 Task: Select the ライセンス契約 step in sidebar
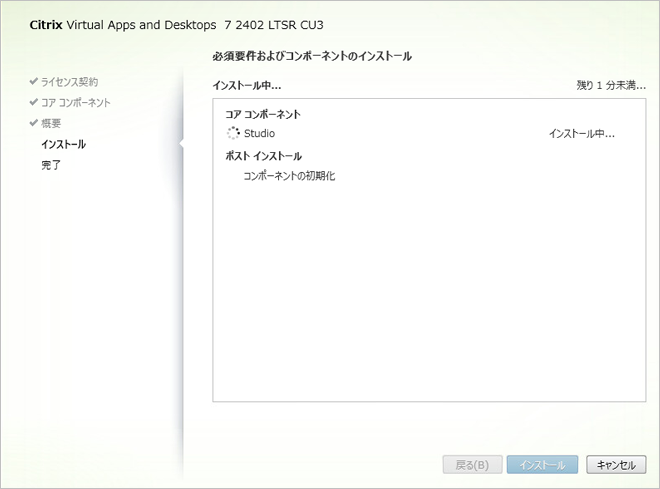70,81
